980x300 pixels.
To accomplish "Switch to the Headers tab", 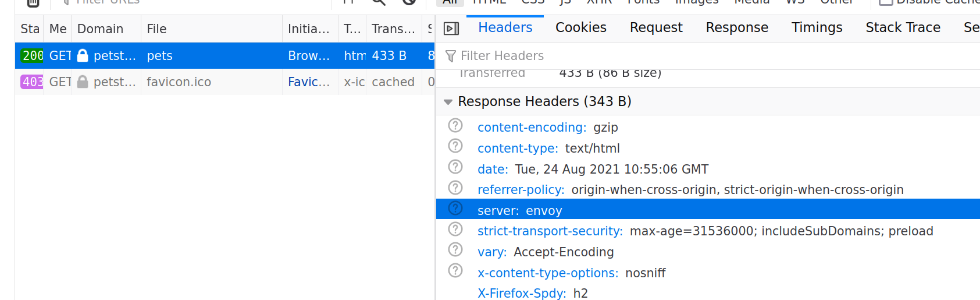I will (505, 27).
